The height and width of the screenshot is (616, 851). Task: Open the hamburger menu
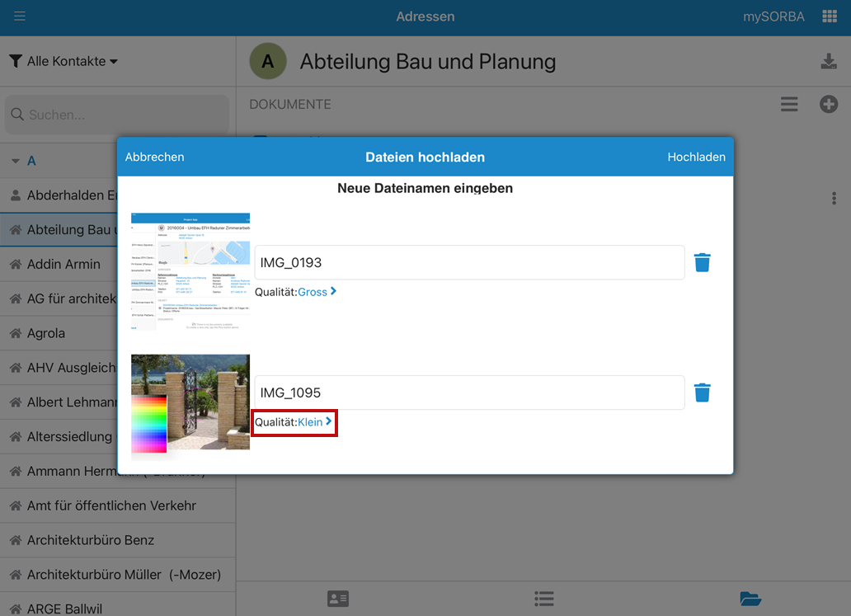click(x=20, y=16)
